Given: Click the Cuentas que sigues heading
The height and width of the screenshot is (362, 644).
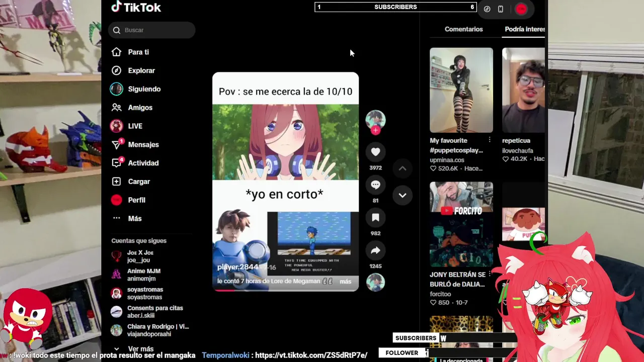Looking at the screenshot, I should click(139, 241).
